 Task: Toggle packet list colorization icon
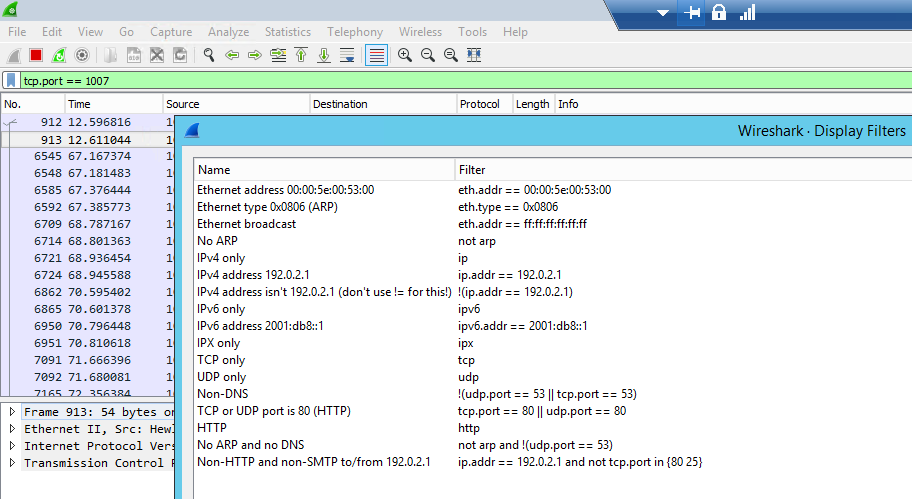coord(376,55)
